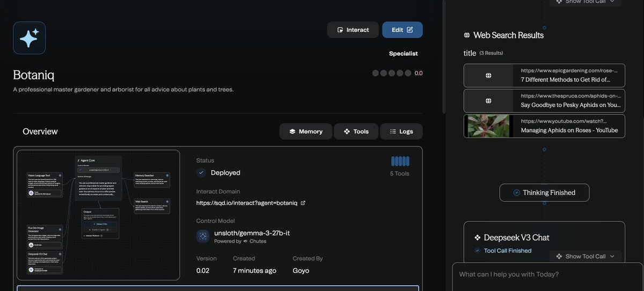Click the '(3 Results)' count text
Screen dimensions: 644x291
click(492, 53)
